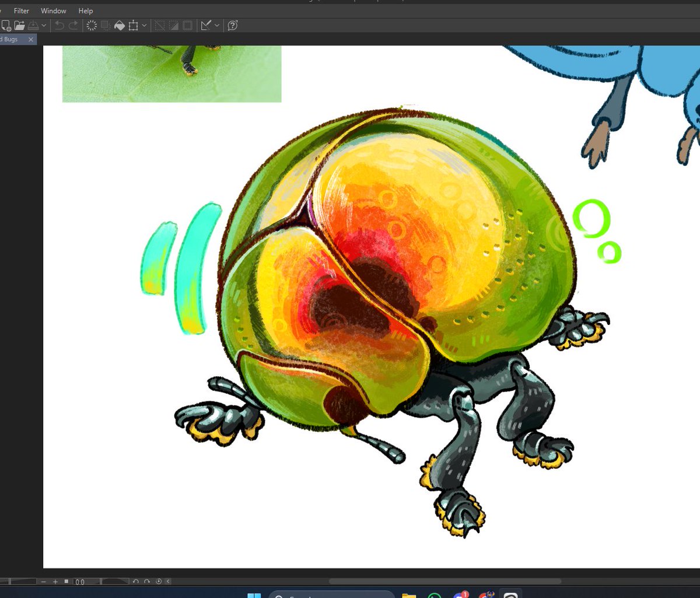Rotate canvas right with clockwise arrow
The width and height of the screenshot is (700, 598).
(147, 582)
